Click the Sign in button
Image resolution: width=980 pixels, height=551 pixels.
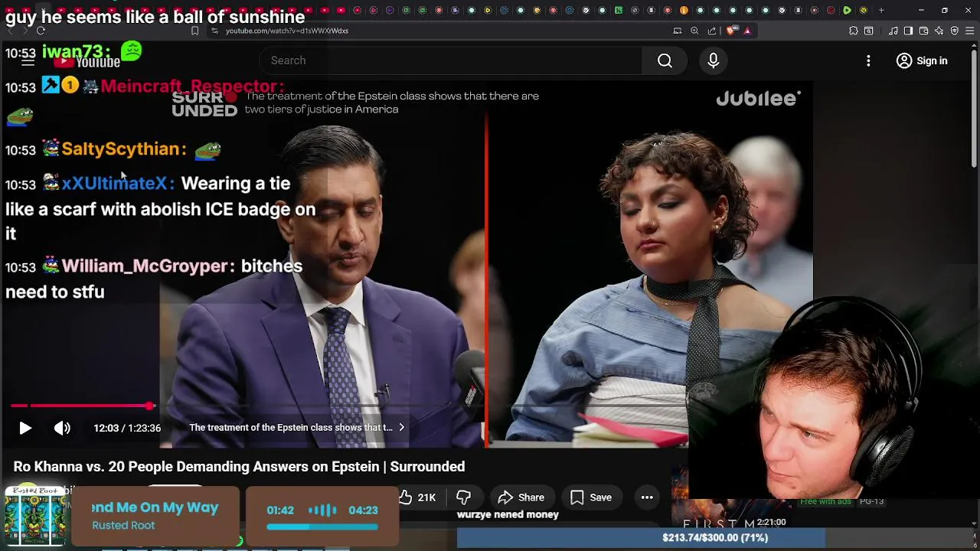922,60
